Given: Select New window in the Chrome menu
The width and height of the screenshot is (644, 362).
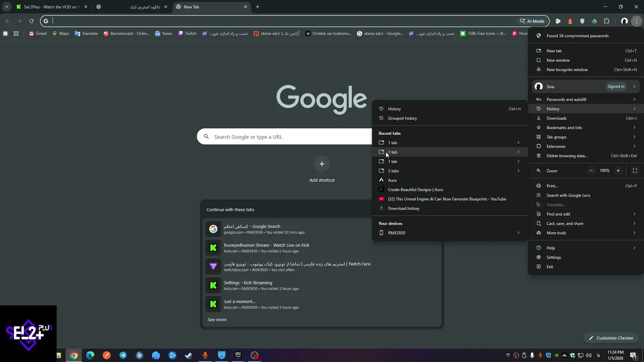Looking at the screenshot, I should (x=586, y=60).
